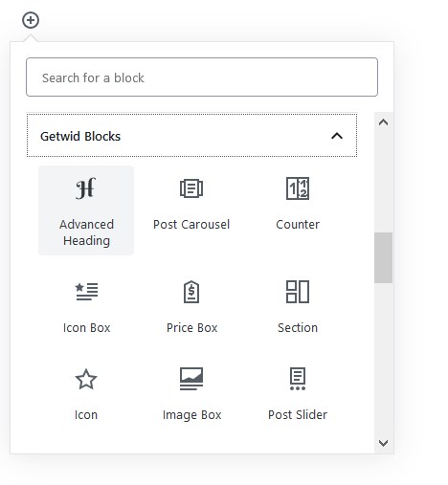Screen dimensions: 448x485
Task: Add the Section layout block
Action: pos(298,308)
